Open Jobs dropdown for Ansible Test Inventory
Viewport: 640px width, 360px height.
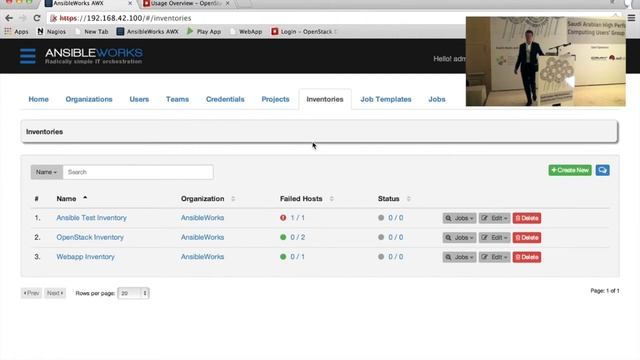click(x=459, y=218)
